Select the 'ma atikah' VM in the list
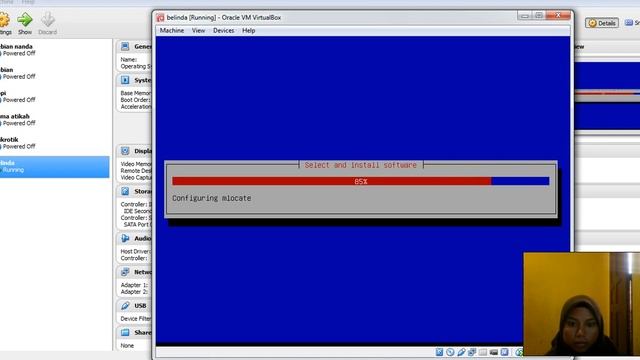 tap(55, 120)
